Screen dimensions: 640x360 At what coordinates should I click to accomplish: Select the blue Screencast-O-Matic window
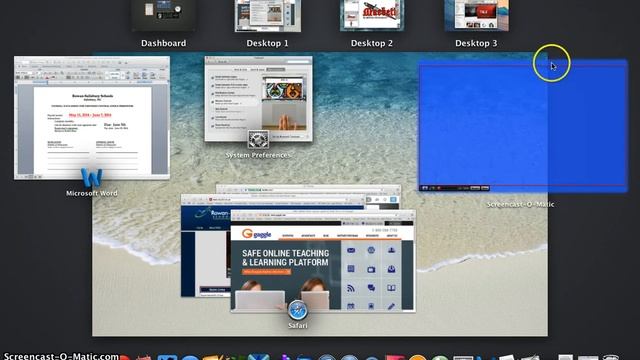click(523, 126)
